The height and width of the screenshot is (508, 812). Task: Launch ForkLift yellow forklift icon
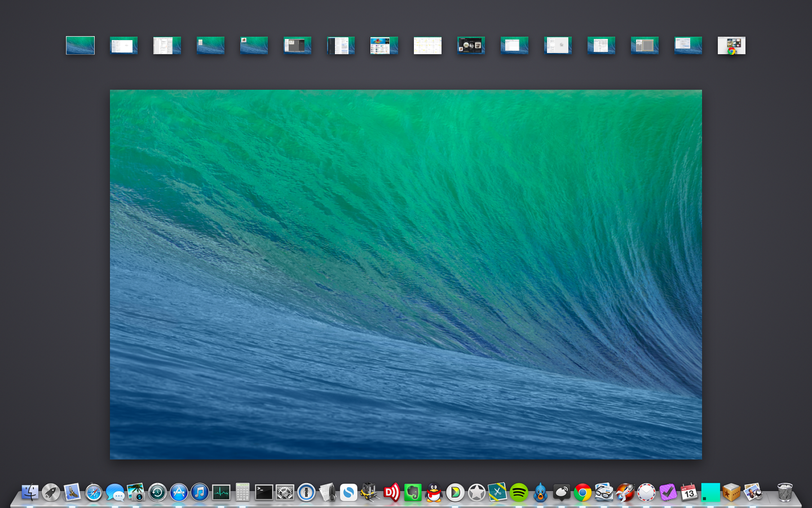(x=370, y=492)
